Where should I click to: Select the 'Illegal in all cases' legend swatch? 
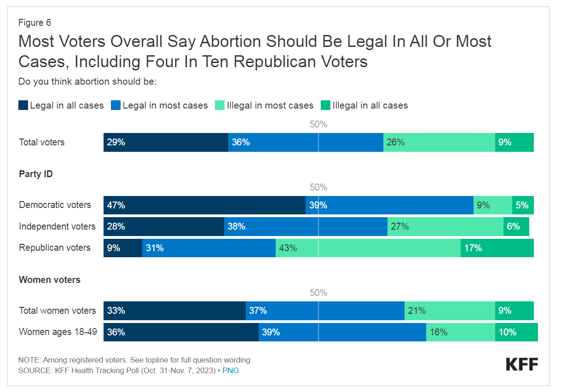[325, 105]
